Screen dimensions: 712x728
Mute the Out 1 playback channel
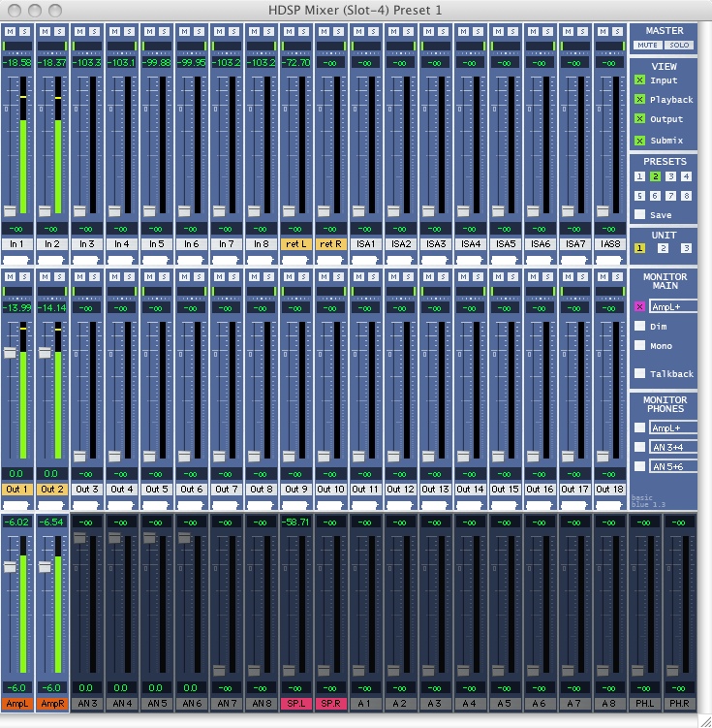(11, 276)
